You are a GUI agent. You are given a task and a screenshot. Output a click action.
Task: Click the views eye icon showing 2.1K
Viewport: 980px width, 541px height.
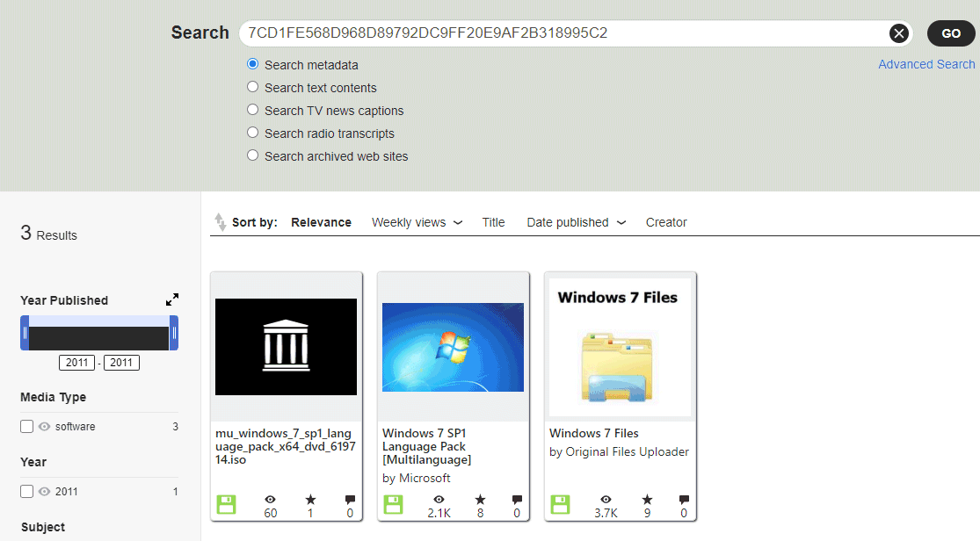click(x=439, y=500)
